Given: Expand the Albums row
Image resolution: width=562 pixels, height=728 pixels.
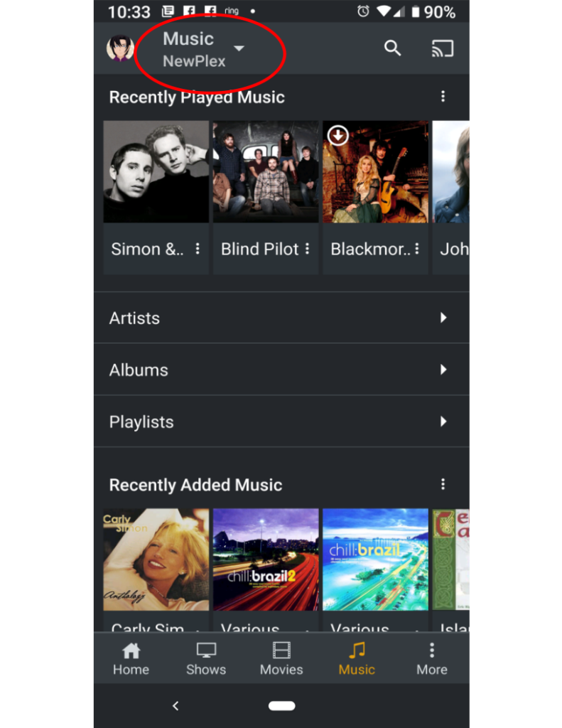Looking at the screenshot, I should (x=281, y=370).
